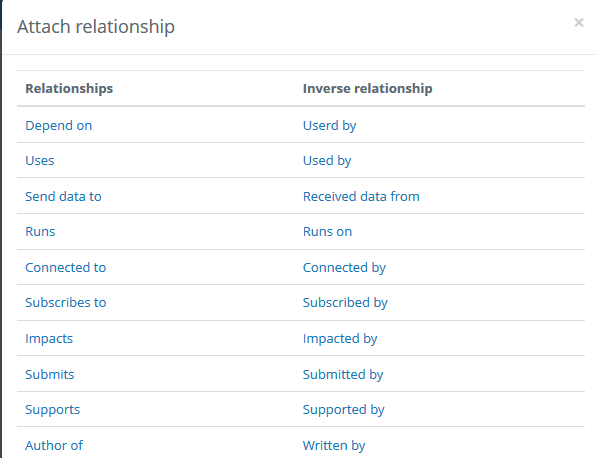
Task: Select the Uses relationship link
Action: (x=40, y=161)
